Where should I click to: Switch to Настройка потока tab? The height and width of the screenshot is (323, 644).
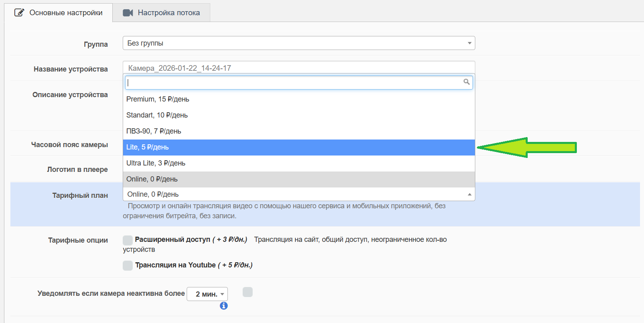click(161, 13)
